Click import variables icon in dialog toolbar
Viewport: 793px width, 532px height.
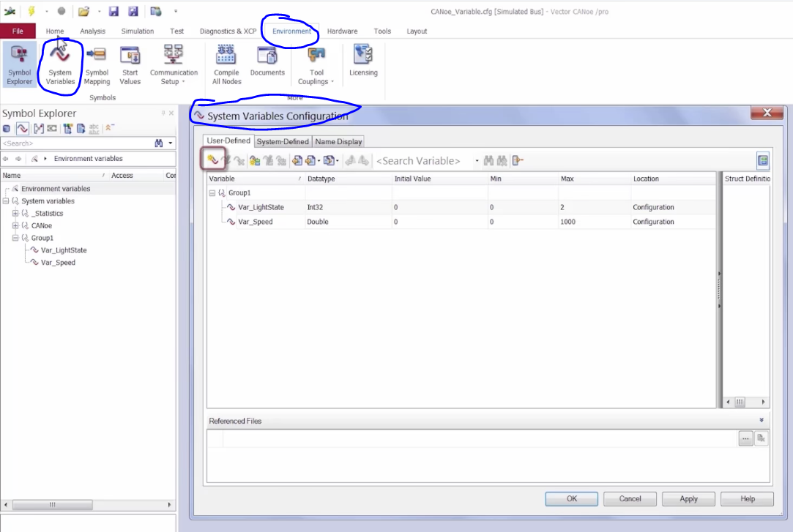(297, 161)
